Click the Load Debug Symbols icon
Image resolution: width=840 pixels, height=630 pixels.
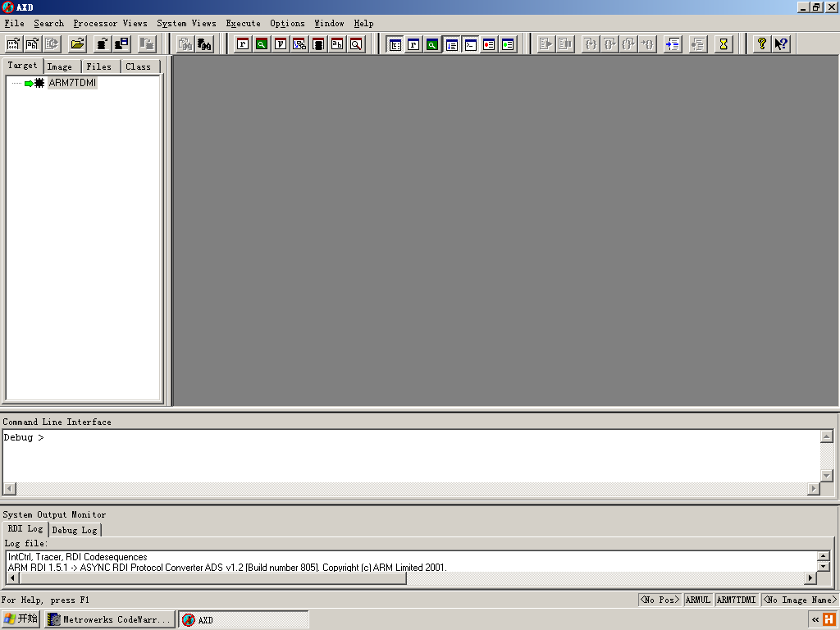pos(33,44)
